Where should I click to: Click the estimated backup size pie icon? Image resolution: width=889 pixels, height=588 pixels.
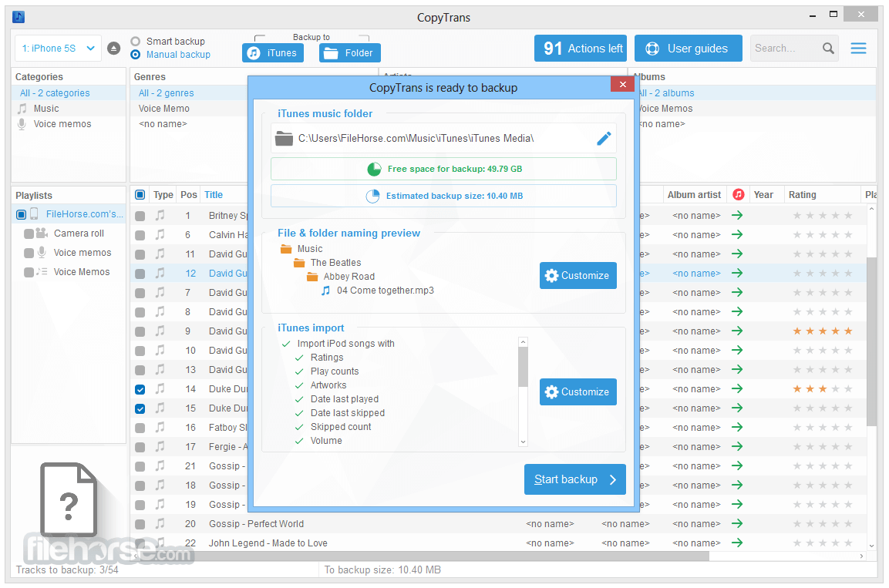point(372,196)
